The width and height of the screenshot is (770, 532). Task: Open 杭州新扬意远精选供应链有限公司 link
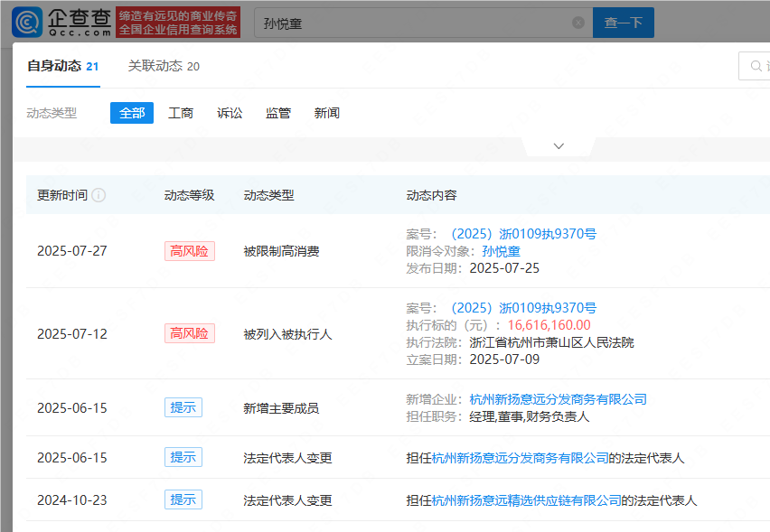click(x=526, y=500)
